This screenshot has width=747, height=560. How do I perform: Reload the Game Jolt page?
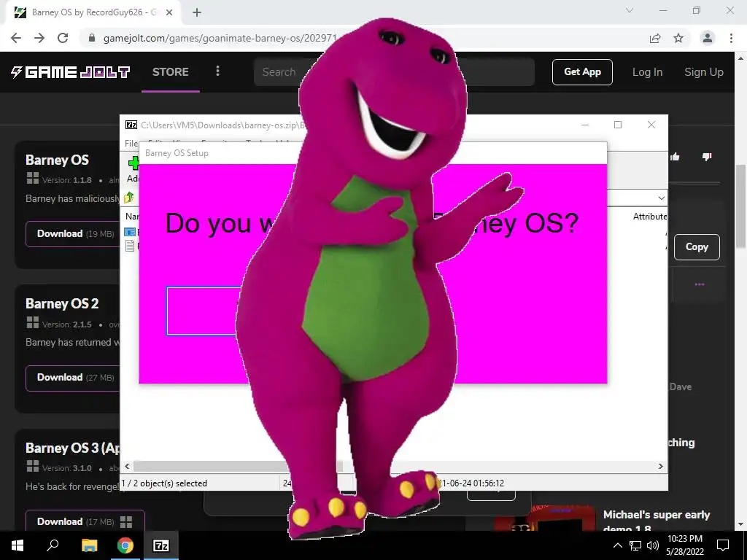point(63,38)
